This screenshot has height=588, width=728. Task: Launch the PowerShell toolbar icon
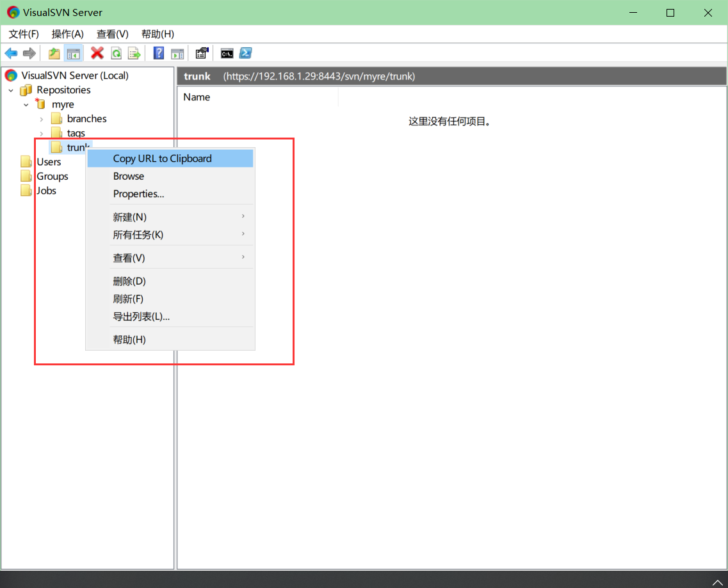[246, 53]
